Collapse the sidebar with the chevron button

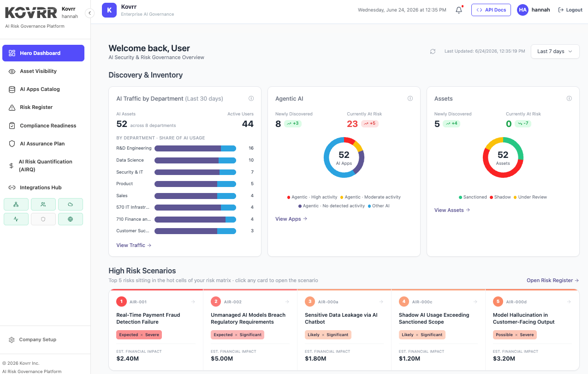click(x=90, y=13)
